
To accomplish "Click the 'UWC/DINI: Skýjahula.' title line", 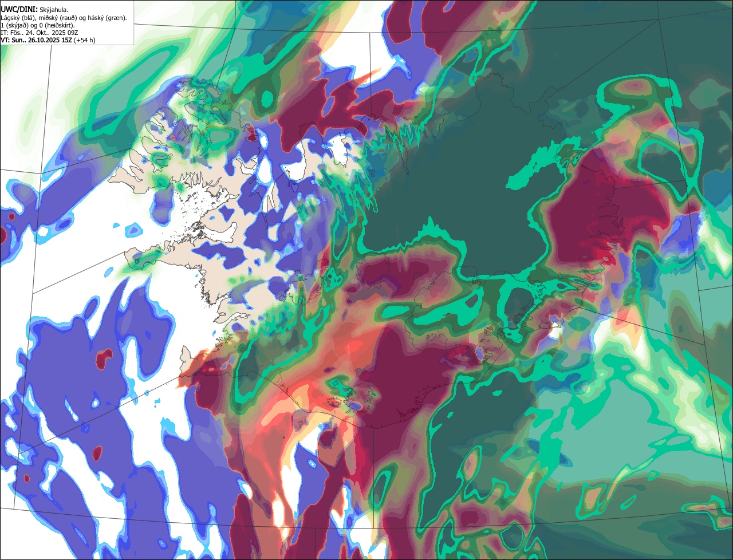I will pyautogui.click(x=34, y=10).
